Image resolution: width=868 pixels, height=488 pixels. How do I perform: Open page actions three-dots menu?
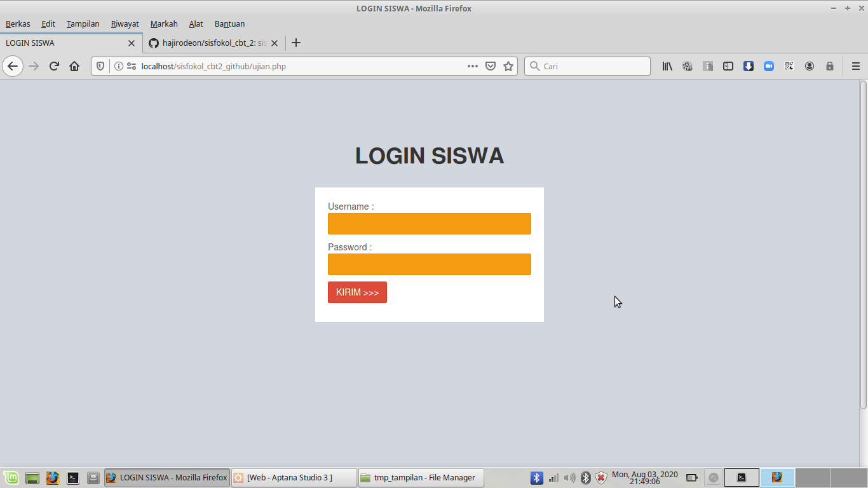[473, 66]
